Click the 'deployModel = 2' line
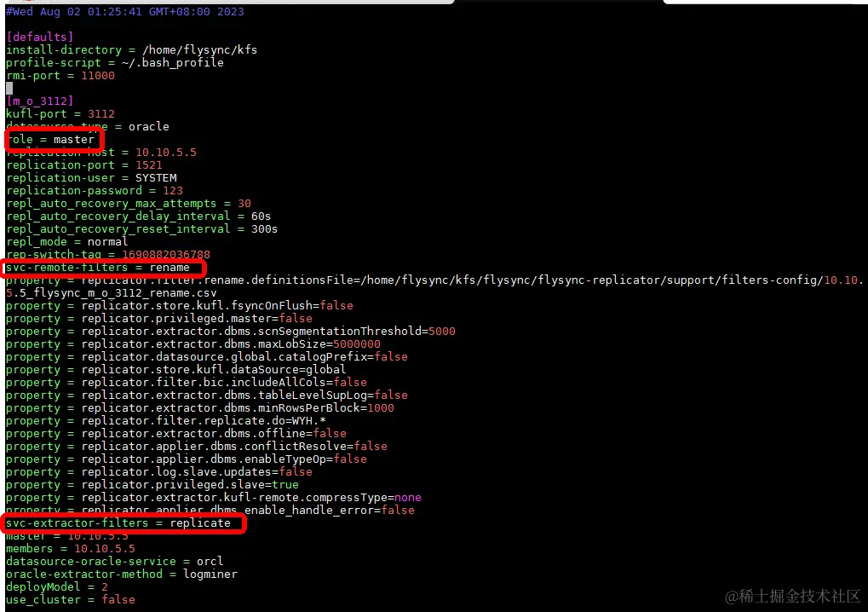The image size is (868, 612). coord(57,586)
